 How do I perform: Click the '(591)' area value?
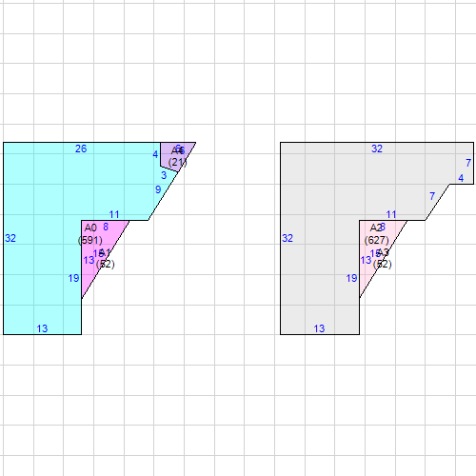pos(90,240)
